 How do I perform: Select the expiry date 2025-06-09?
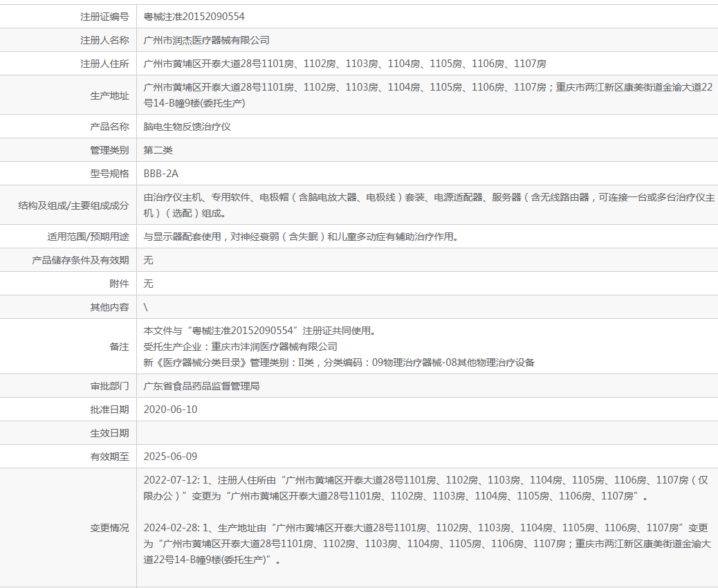(170, 457)
